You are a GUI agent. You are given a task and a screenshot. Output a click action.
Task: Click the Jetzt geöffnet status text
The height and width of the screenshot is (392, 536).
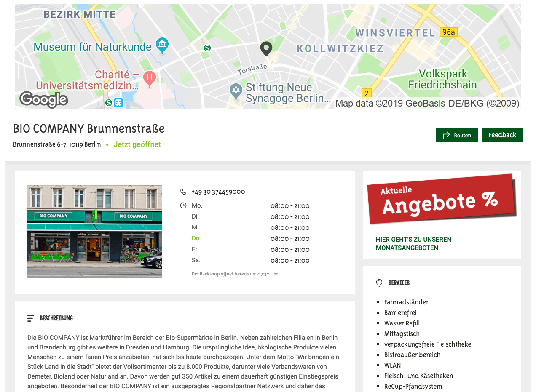137,144
